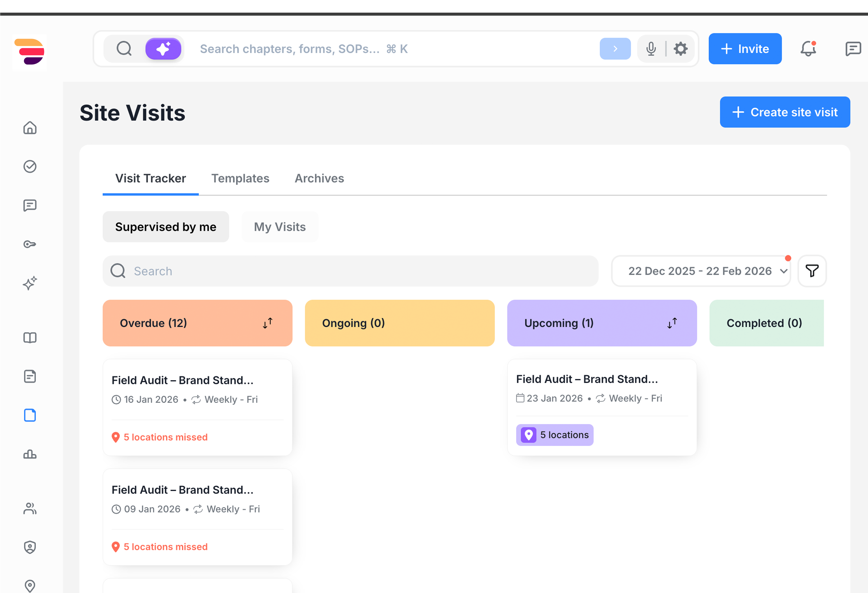The height and width of the screenshot is (593, 868).
Task: Switch to the Templates tab
Action: (240, 178)
